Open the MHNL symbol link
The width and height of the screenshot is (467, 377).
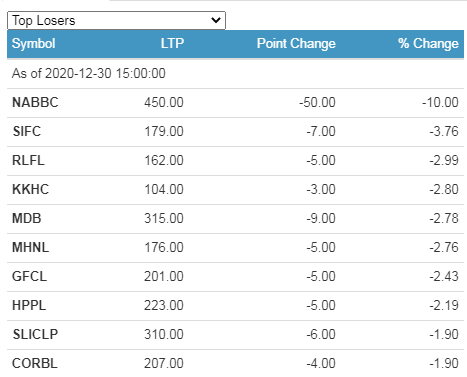tap(31, 247)
